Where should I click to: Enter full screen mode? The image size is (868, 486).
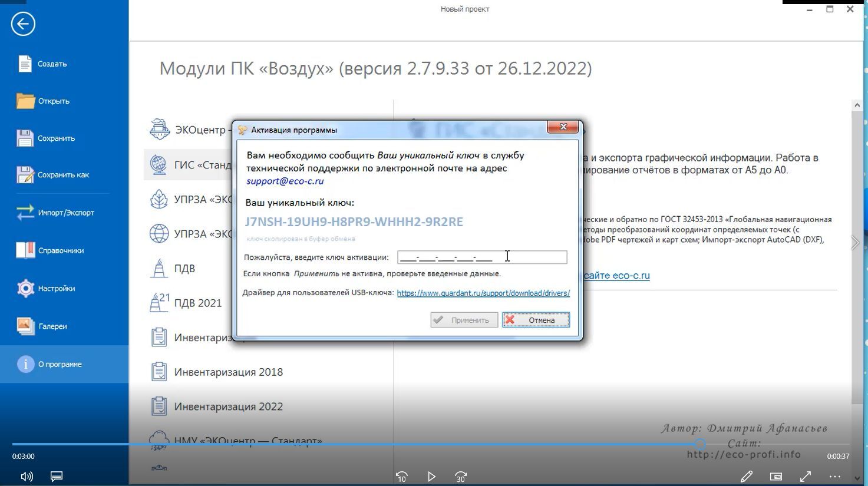[x=806, y=477]
